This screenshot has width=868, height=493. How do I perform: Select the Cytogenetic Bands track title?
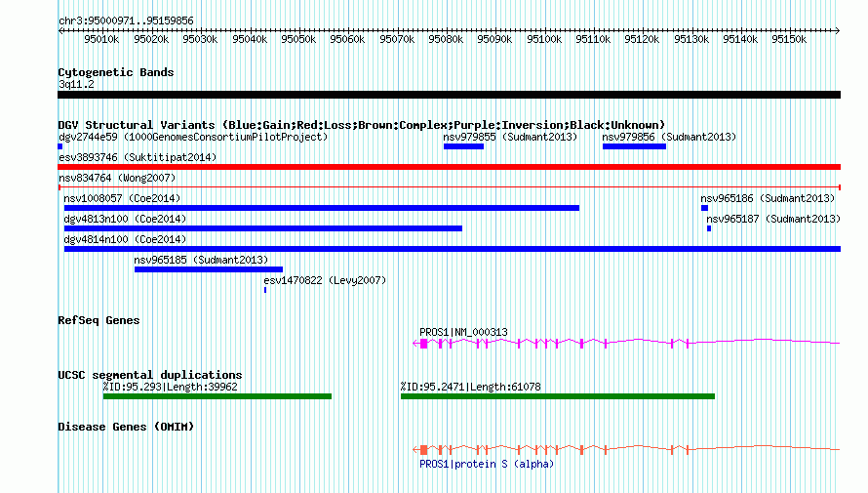(x=116, y=72)
